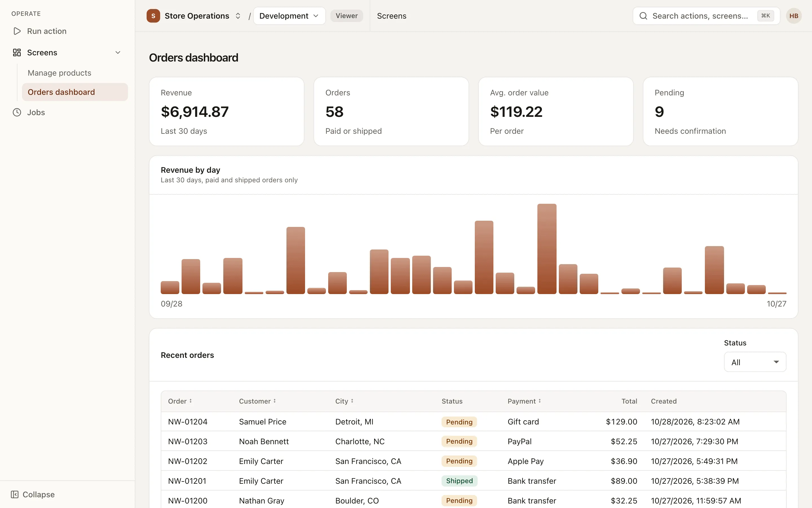Screen dimensions: 812x508
Task: Click Apple Pay payment cell
Action: [x=526, y=461]
